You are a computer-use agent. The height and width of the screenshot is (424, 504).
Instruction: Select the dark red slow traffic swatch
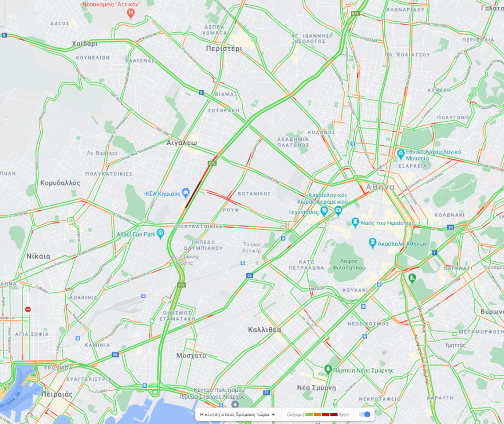tap(334, 415)
